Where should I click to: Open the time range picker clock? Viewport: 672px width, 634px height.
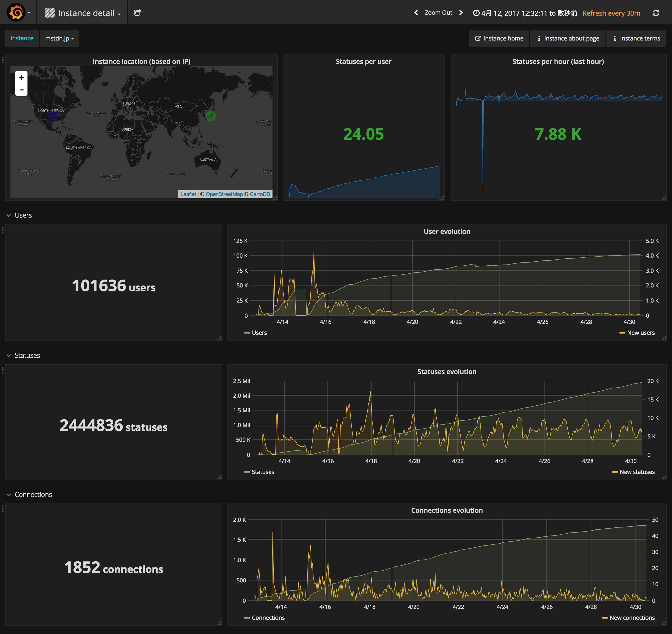(476, 13)
